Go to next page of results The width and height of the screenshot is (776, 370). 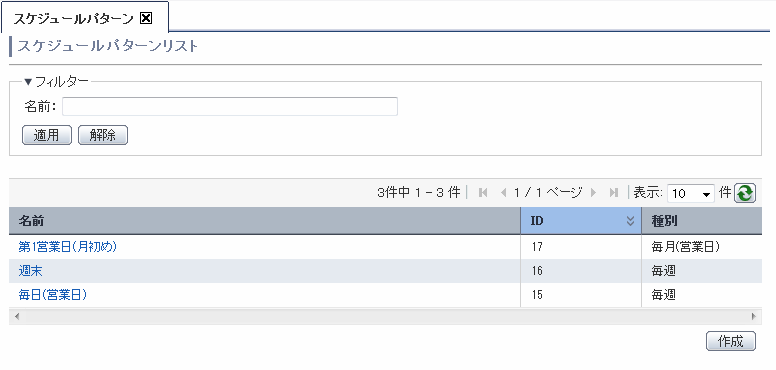593,193
